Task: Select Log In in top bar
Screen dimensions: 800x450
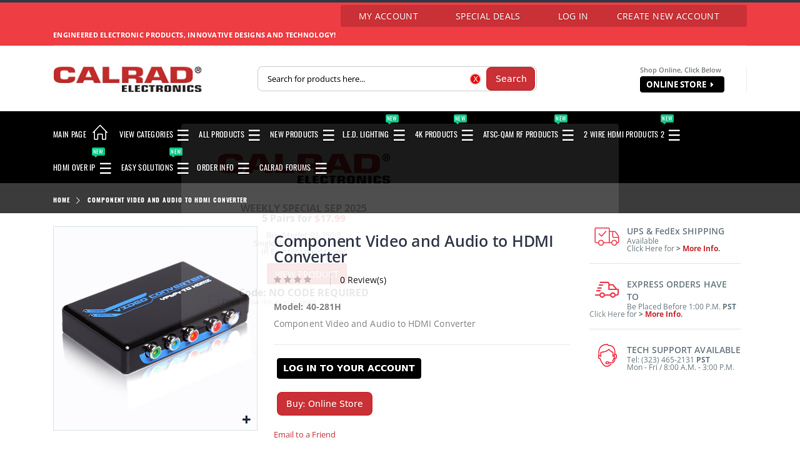Action: tap(572, 16)
